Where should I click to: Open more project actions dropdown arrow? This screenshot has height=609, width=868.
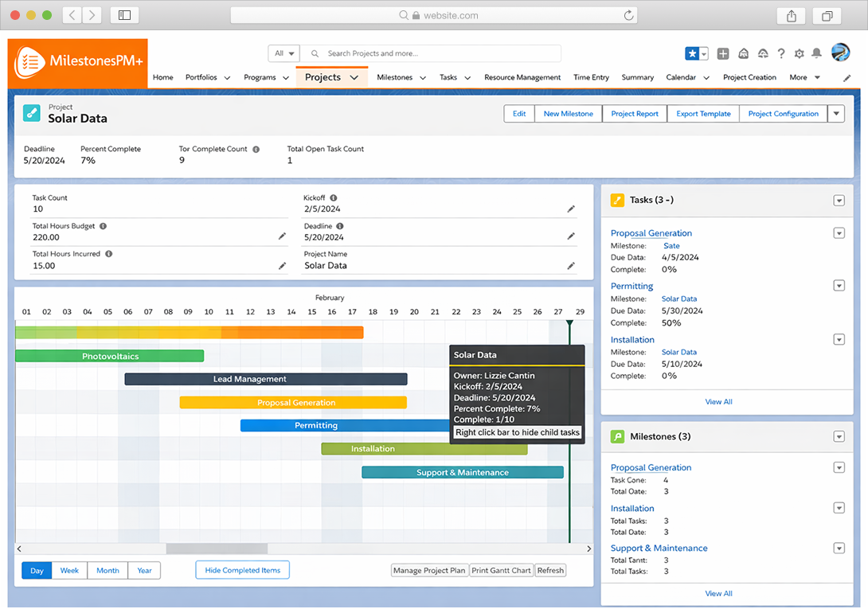tap(835, 114)
